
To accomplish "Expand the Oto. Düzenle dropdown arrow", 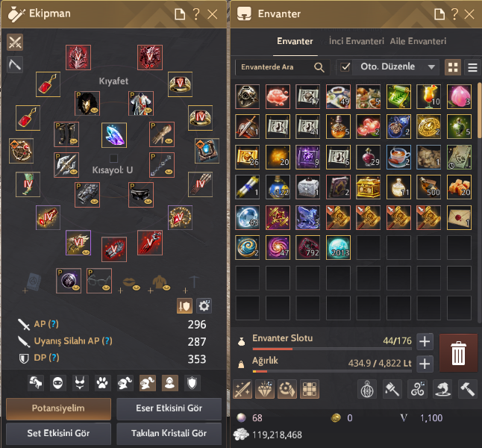I will tap(431, 66).
